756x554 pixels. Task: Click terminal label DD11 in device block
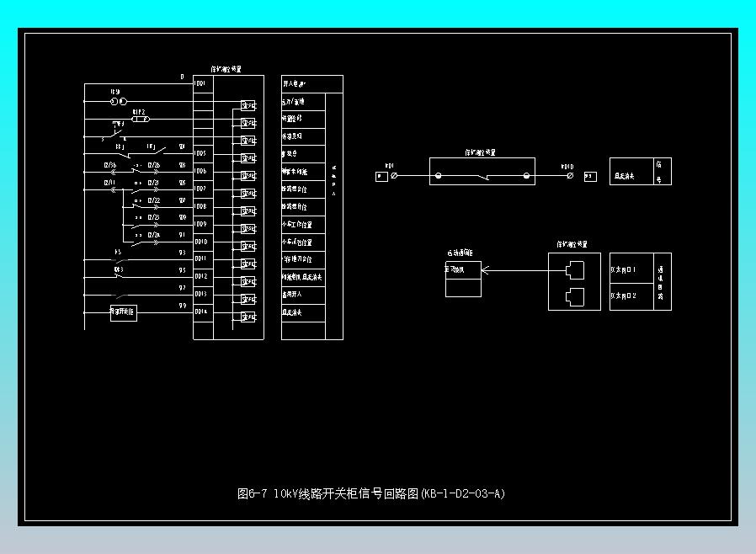point(200,259)
